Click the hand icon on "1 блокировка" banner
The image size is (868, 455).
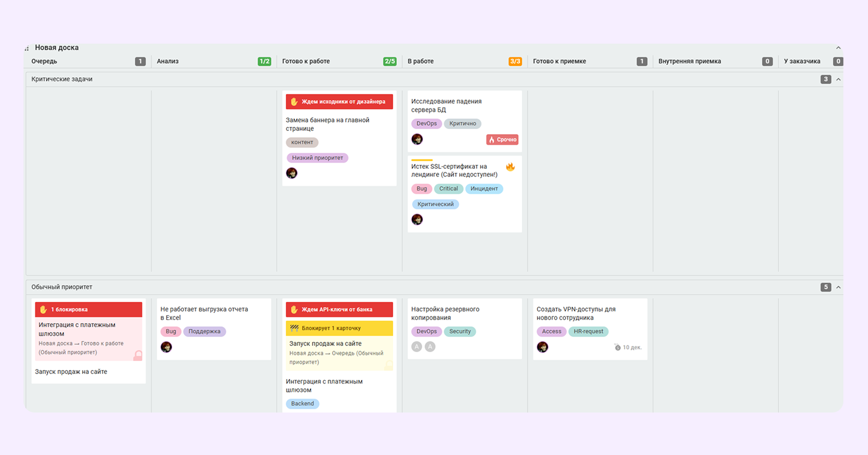[43, 310]
